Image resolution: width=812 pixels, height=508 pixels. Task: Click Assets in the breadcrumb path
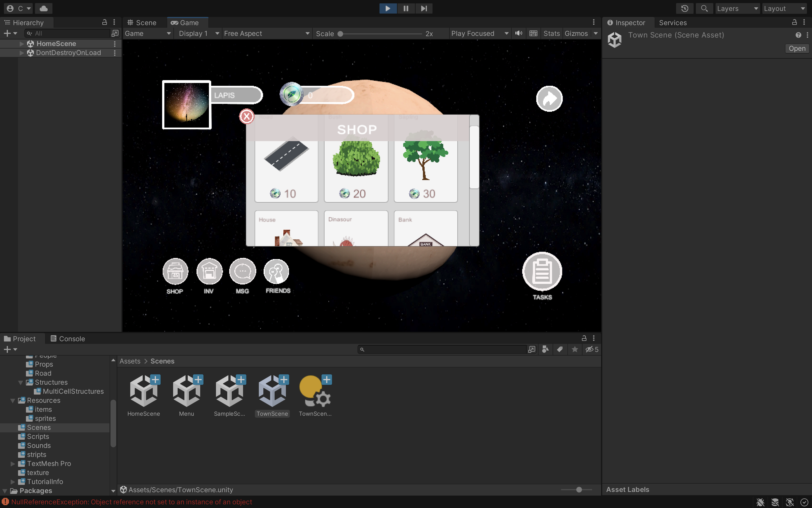pyautogui.click(x=130, y=361)
